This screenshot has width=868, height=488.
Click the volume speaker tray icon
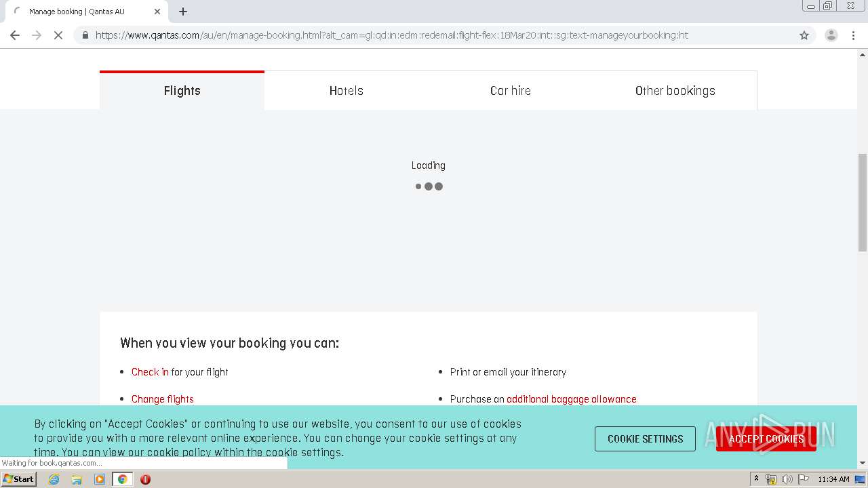coord(787,479)
